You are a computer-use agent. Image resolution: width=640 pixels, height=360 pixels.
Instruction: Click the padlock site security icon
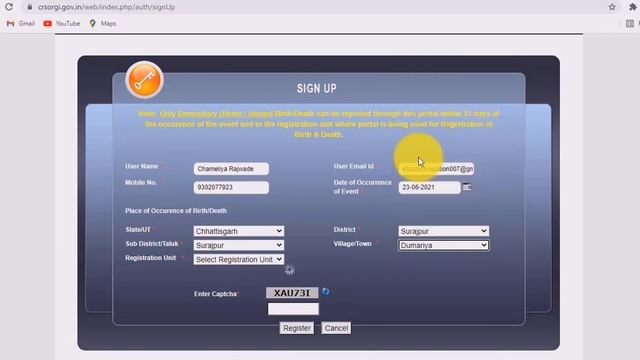pyautogui.click(x=29, y=7)
